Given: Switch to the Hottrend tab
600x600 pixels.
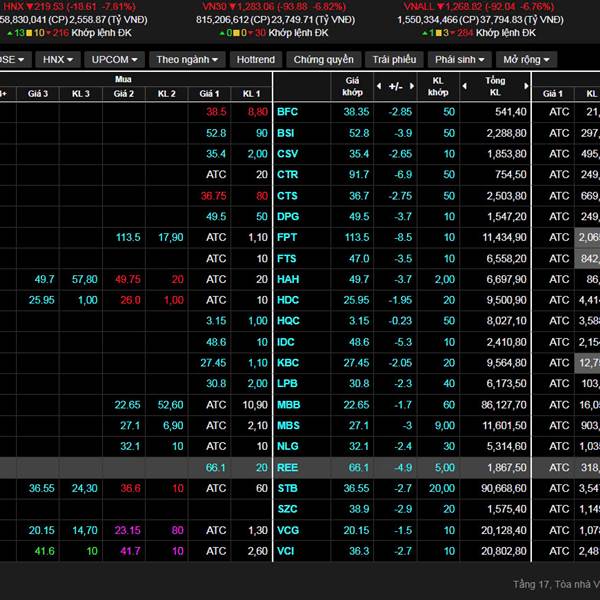Looking at the screenshot, I should pos(256,60).
